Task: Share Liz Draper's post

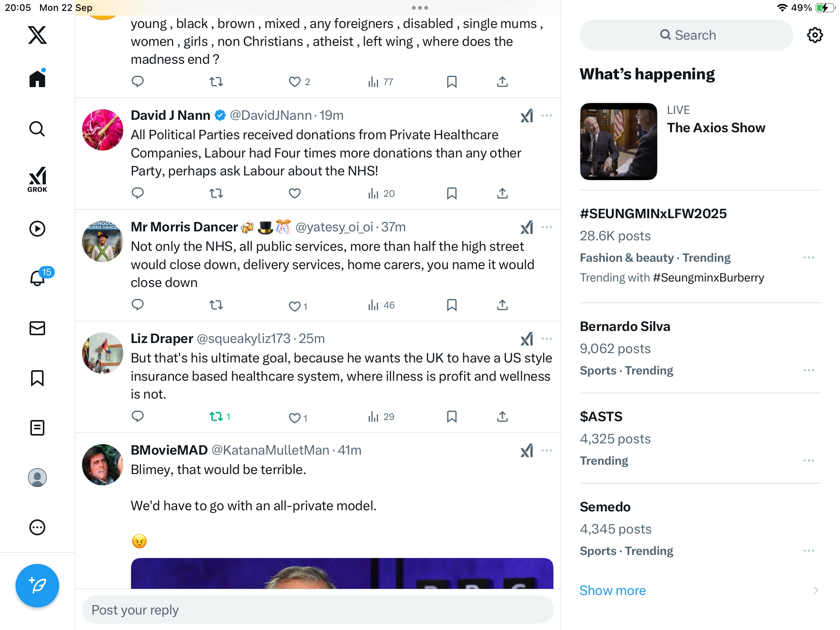Action: click(502, 417)
